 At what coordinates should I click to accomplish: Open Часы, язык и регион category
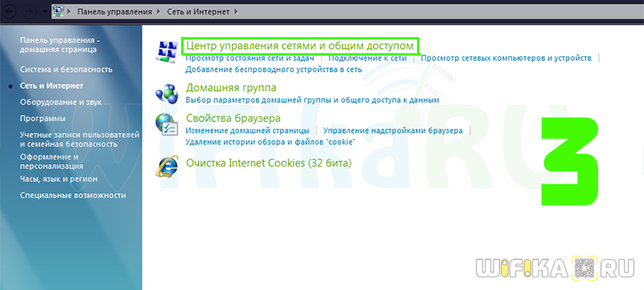coord(59,179)
